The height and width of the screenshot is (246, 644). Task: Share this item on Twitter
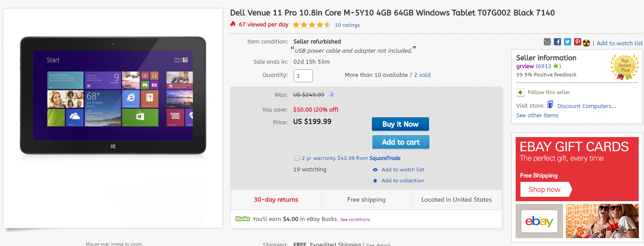(568, 42)
